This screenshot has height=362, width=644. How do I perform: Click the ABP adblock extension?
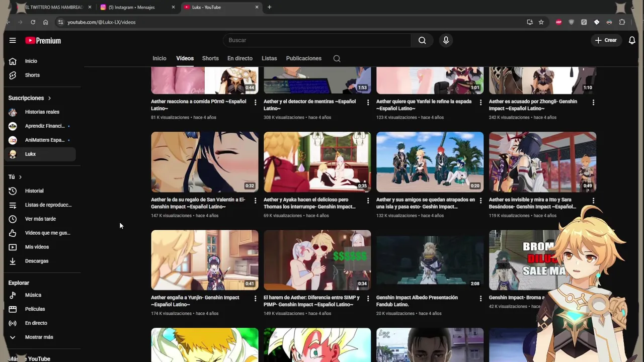point(558,22)
